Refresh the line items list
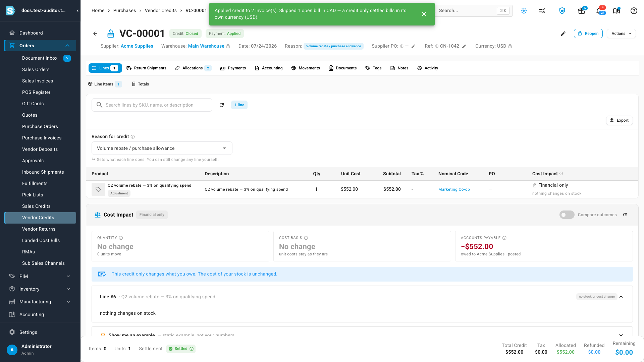644x362 pixels. (222, 105)
